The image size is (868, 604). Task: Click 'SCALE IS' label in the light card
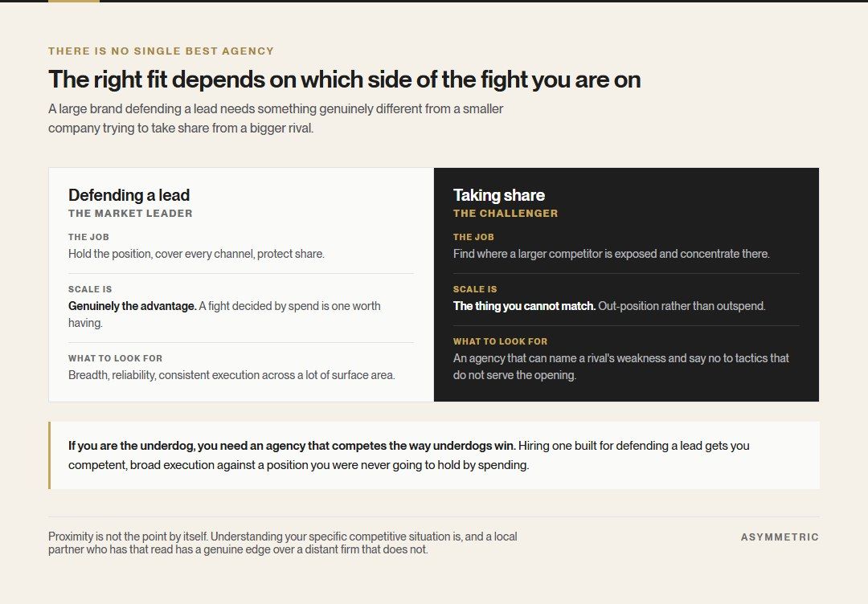coord(90,289)
